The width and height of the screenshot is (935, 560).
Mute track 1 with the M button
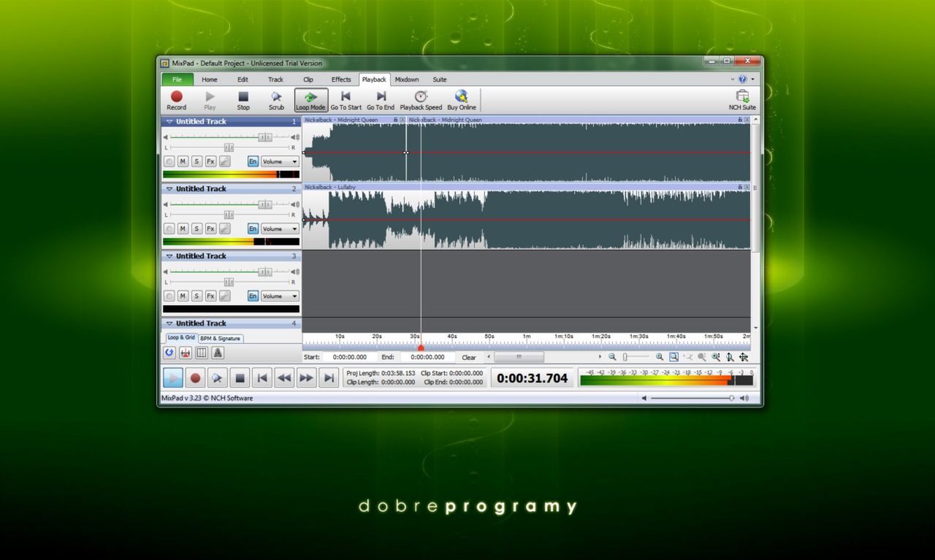coord(183,161)
